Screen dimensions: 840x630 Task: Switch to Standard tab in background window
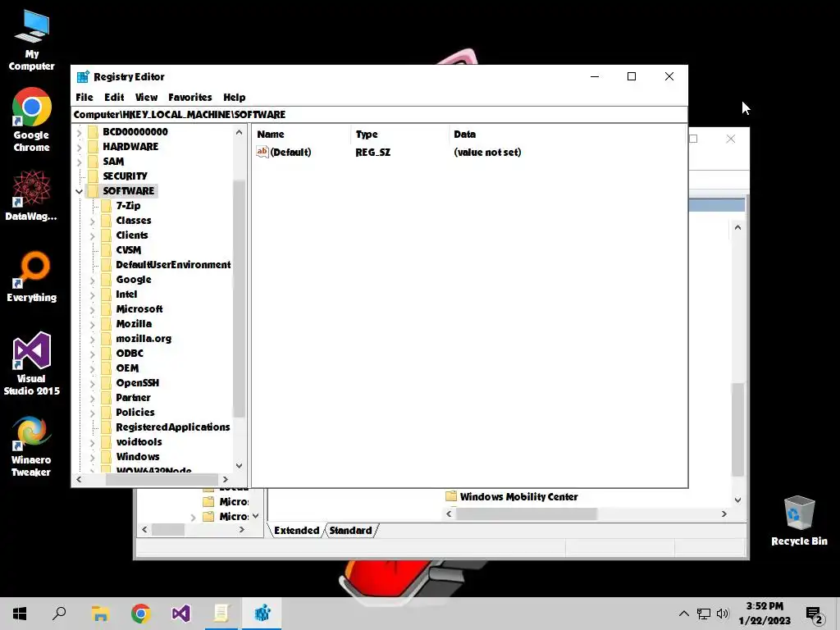pos(350,531)
